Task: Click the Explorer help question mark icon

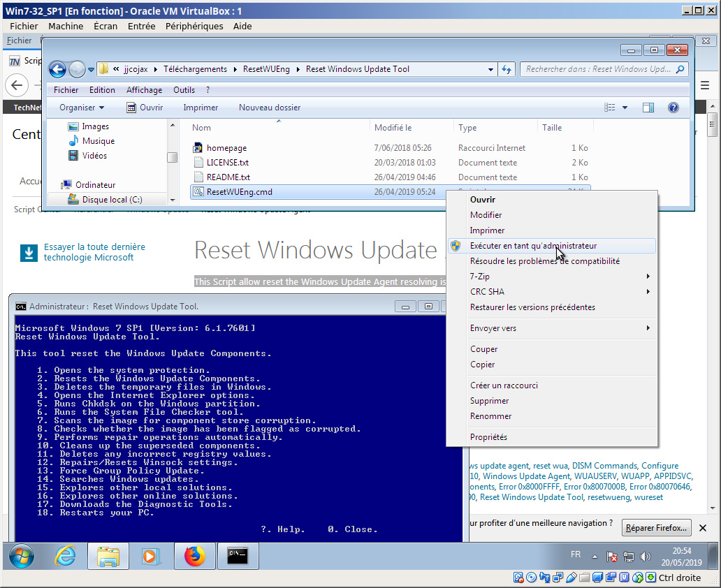Action: pyautogui.click(x=673, y=108)
